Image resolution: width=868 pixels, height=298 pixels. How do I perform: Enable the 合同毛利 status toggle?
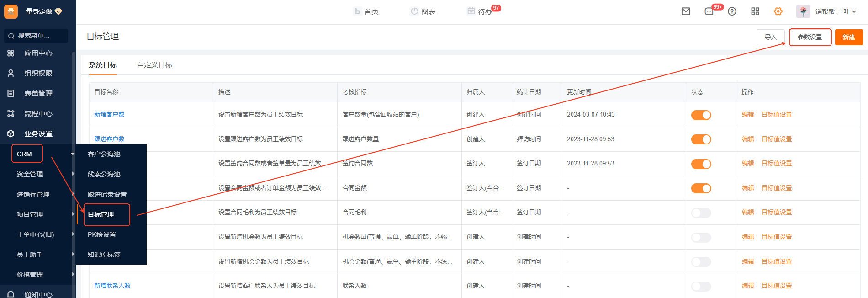701,213
